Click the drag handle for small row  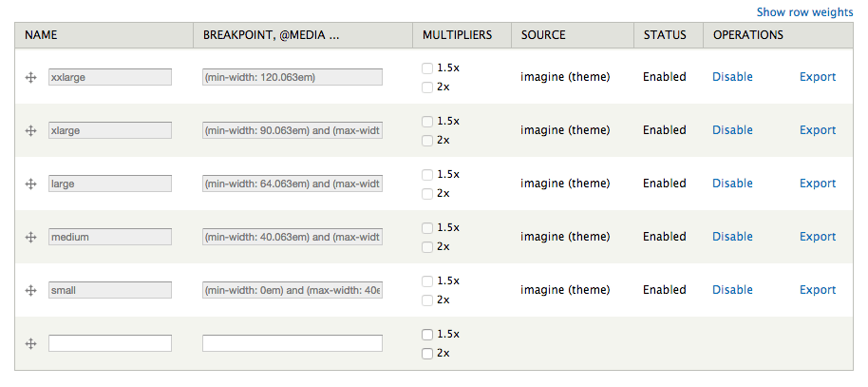(x=31, y=291)
